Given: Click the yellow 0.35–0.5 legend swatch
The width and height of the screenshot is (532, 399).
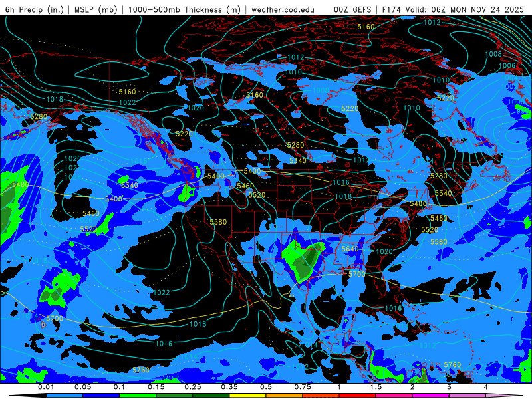Looking at the screenshot, I should (247, 396).
